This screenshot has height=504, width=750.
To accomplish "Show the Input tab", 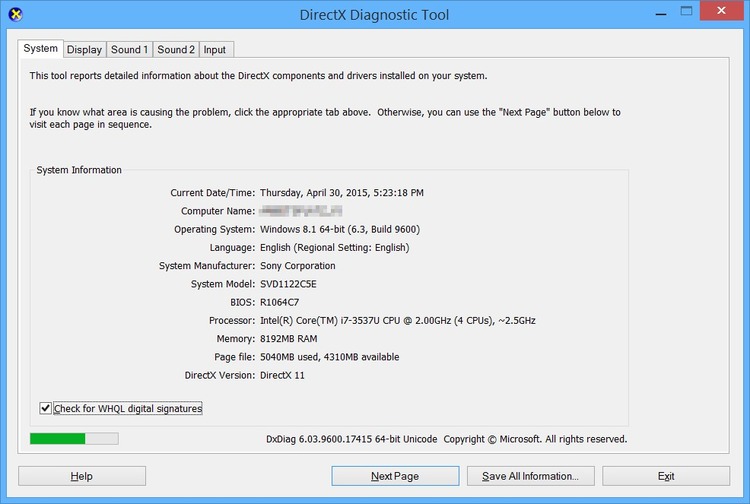I will point(215,50).
